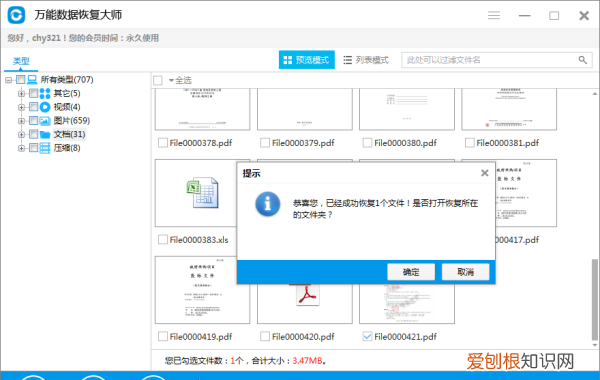Check the 压缩(8) checkbox
The height and width of the screenshot is (380, 600).
click(33, 148)
